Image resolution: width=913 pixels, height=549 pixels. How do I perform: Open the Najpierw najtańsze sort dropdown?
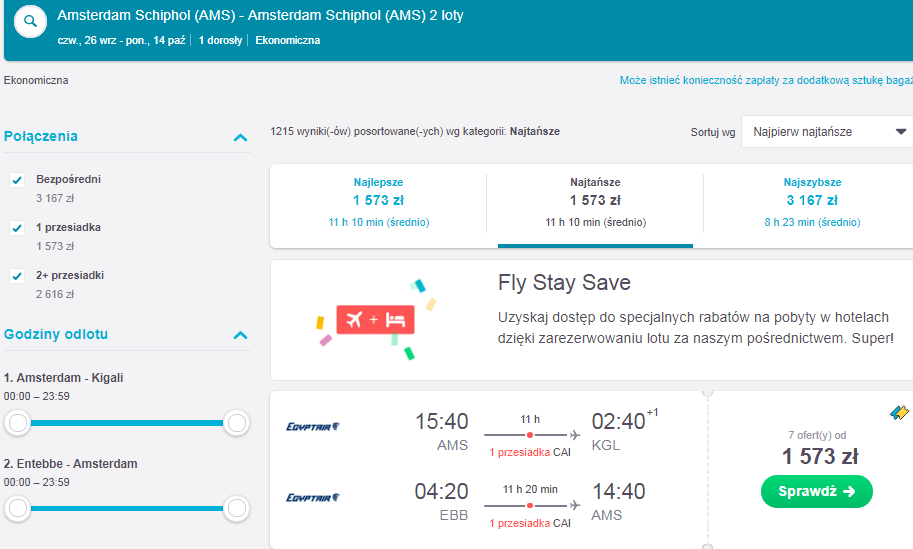[x=827, y=132]
